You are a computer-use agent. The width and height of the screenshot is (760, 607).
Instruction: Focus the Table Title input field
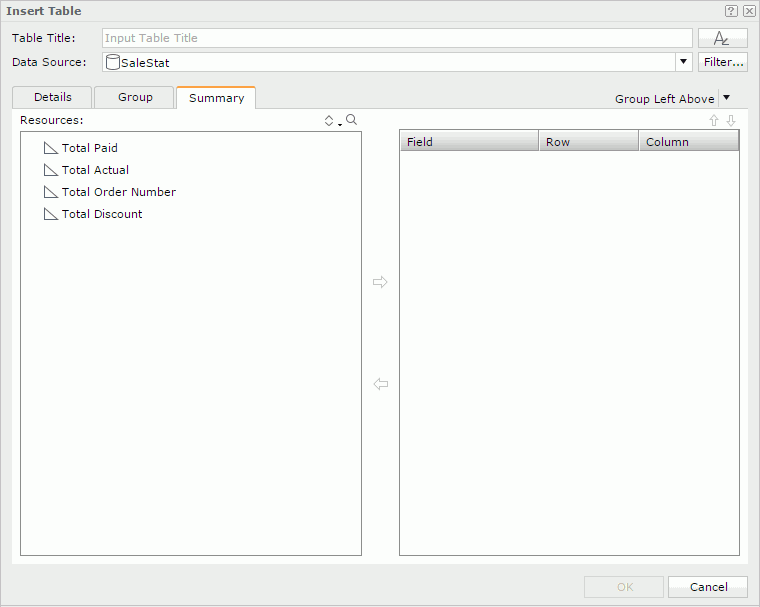tap(397, 38)
